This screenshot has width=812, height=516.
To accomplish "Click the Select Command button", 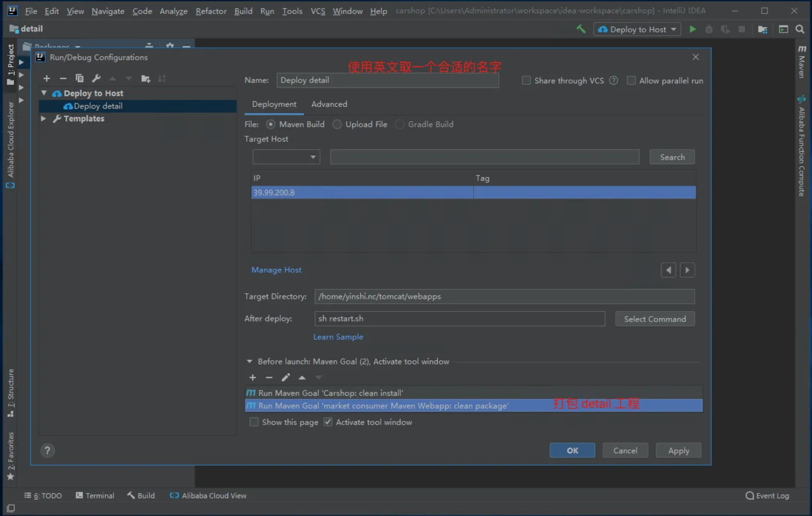I will click(x=655, y=319).
